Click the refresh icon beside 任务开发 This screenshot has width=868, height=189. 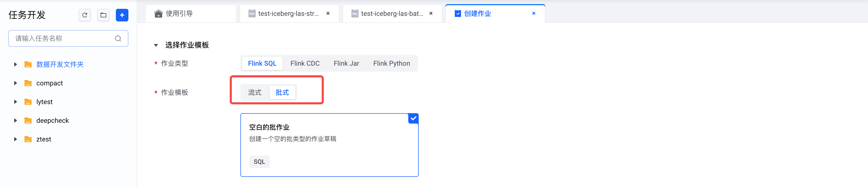point(84,15)
